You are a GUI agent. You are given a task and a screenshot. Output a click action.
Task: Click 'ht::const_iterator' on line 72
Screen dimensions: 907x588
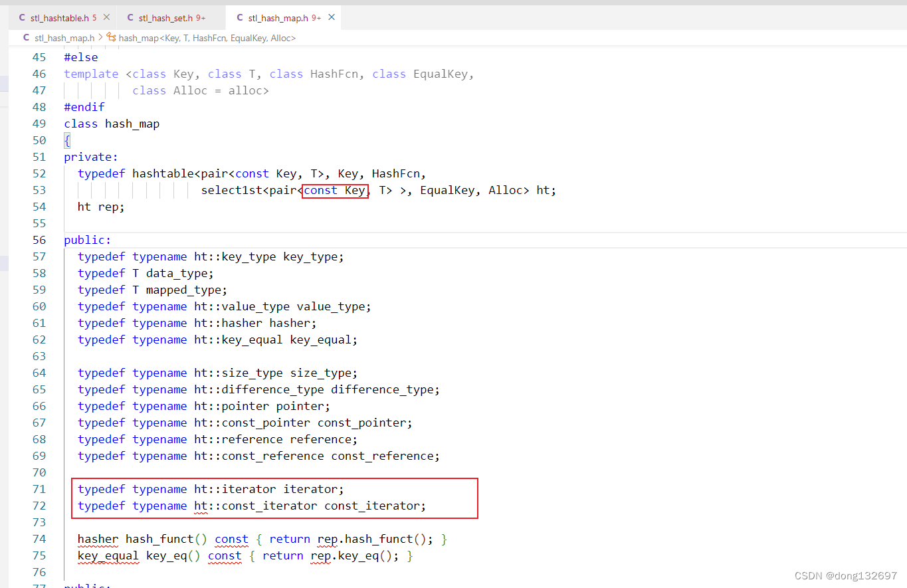pos(256,506)
